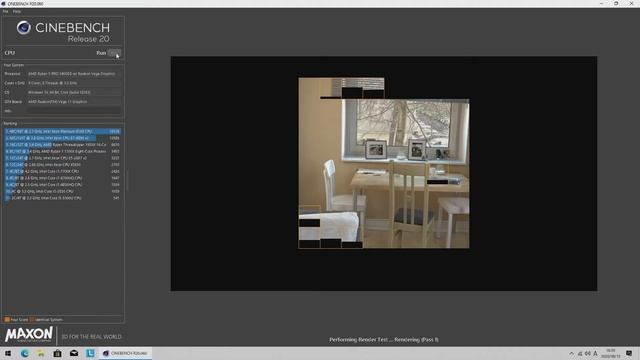Screen dimensions: 640x360
Task: Select ranking row AMD Ryzen 7 1700X Eight-Core
Action: click(62, 151)
